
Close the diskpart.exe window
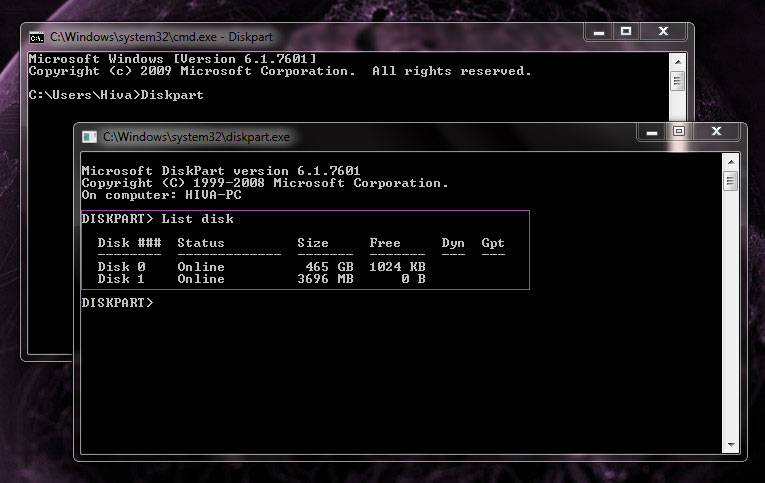click(717, 131)
